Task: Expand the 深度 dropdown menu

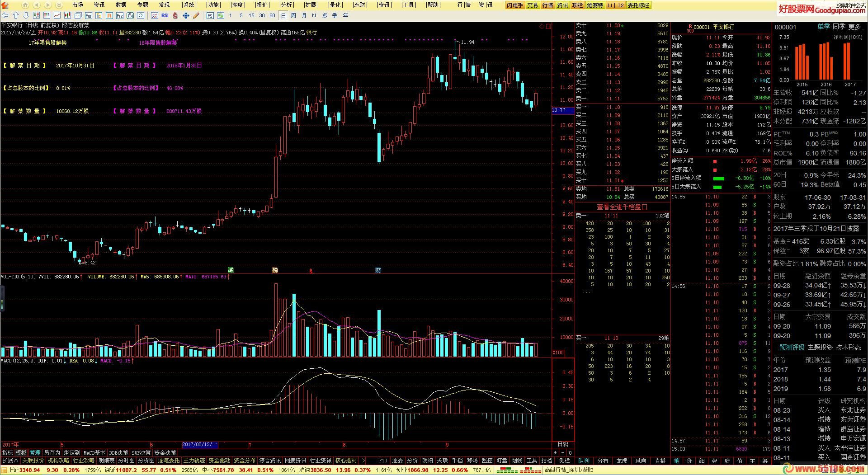Action: point(237,5)
